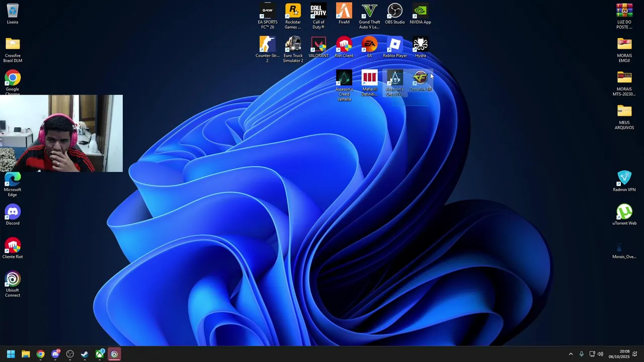Switch to Ubisoft Connect on the taskbar

coord(114,354)
